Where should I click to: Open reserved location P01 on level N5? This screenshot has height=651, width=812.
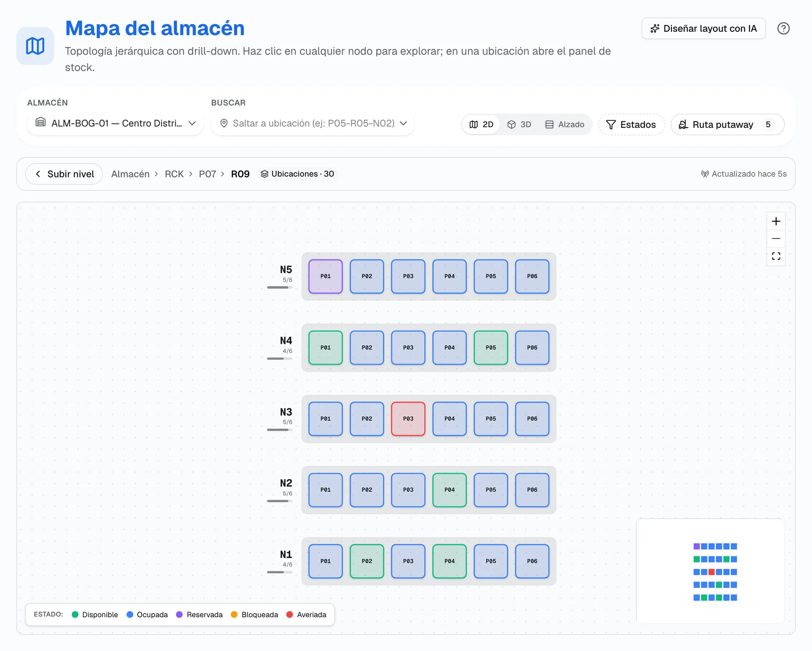coord(326,277)
